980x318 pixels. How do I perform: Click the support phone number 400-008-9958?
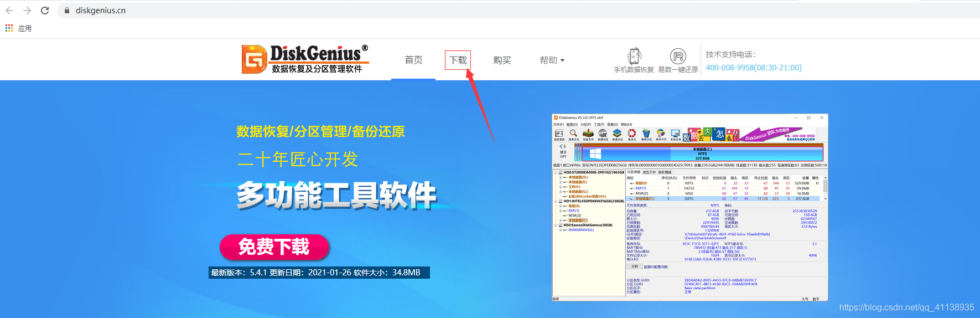click(753, 68)
